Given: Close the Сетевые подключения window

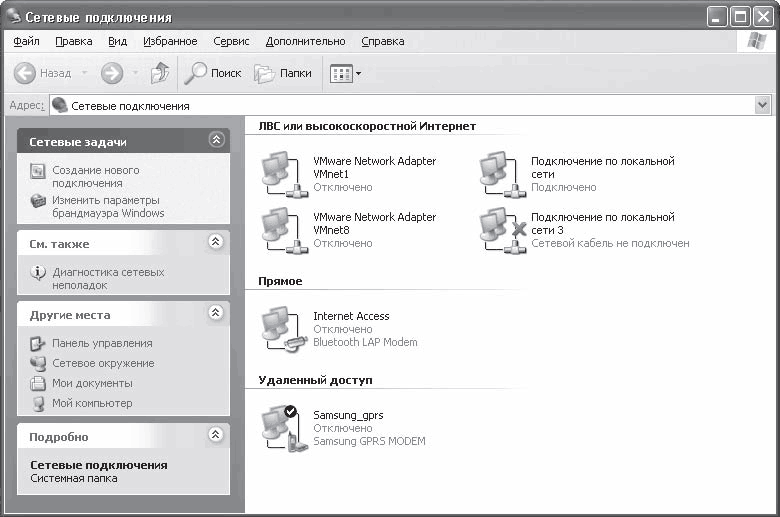Looking at the screenshot, I should [x=763, y=17].
